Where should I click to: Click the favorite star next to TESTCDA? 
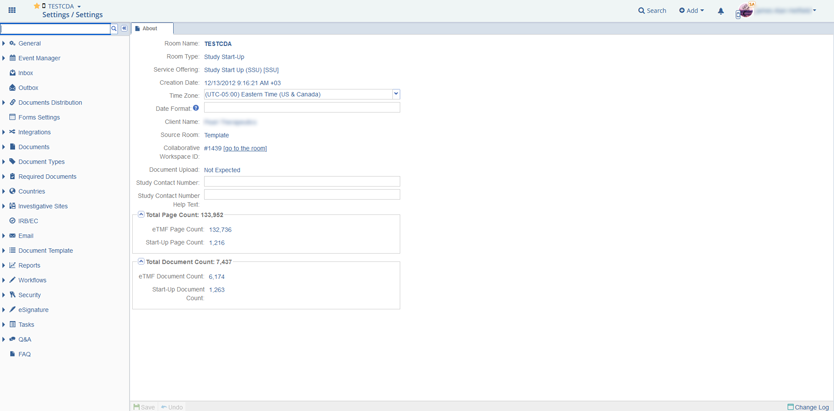(x=37, y=6)
